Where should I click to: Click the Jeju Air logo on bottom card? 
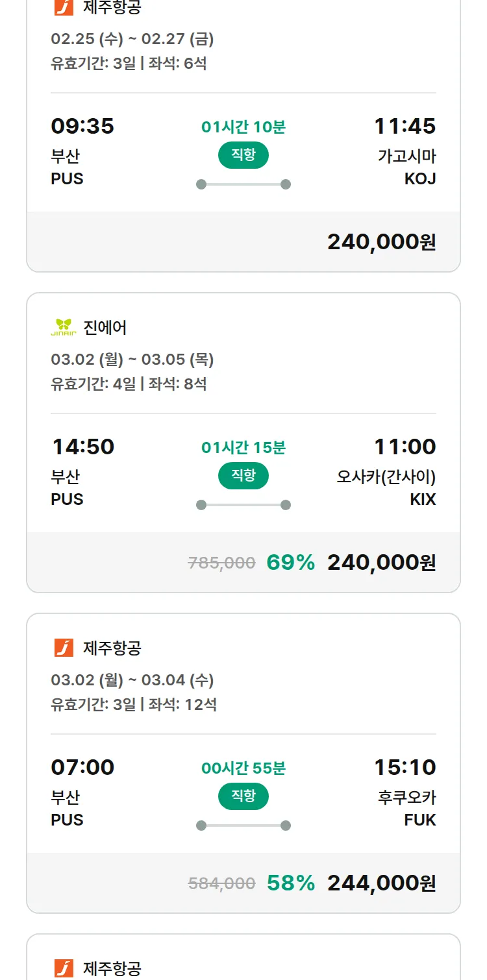click(x=64, y=968)
